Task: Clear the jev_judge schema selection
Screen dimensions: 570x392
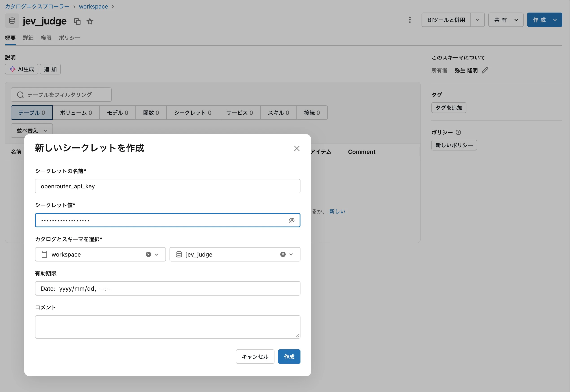Action: coord(283,255)
